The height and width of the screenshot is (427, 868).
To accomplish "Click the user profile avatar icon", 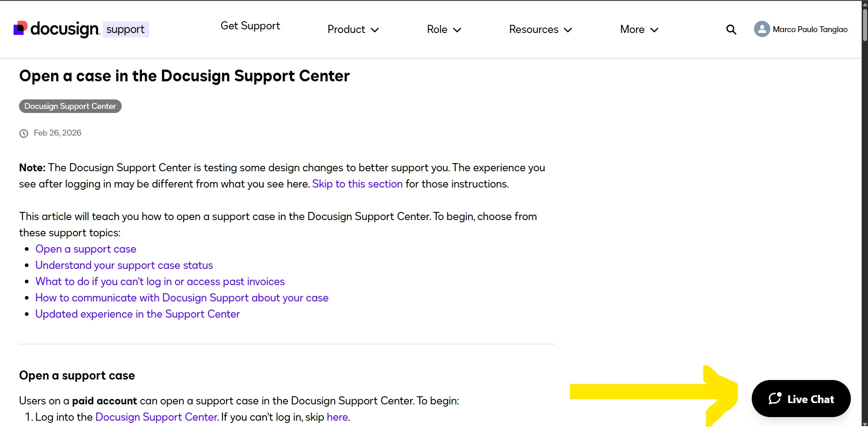I will point(762,29).
